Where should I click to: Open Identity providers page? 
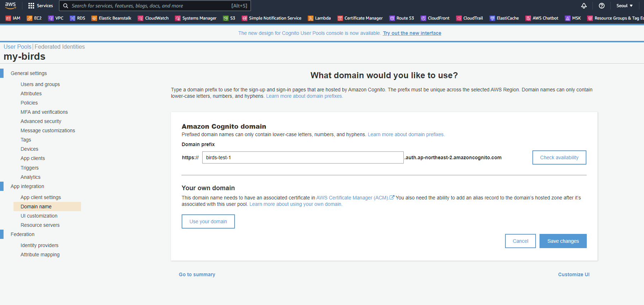click(39, 245)
